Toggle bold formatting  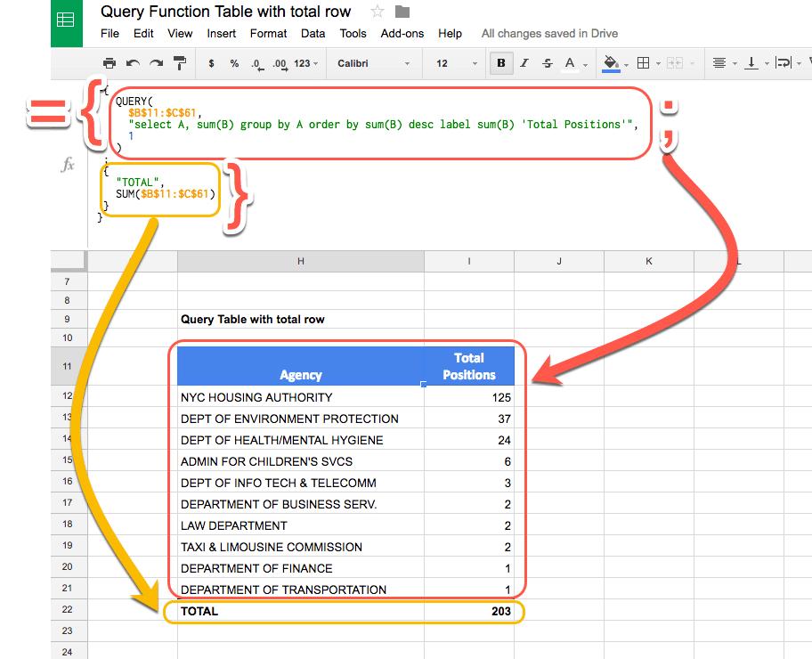(501, 63)
